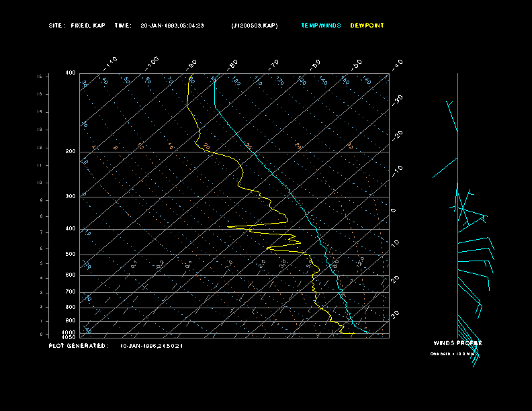Click the 800 pressure level label
The image size is (532, 411).
pyautogui.click(x=71, y=307)
